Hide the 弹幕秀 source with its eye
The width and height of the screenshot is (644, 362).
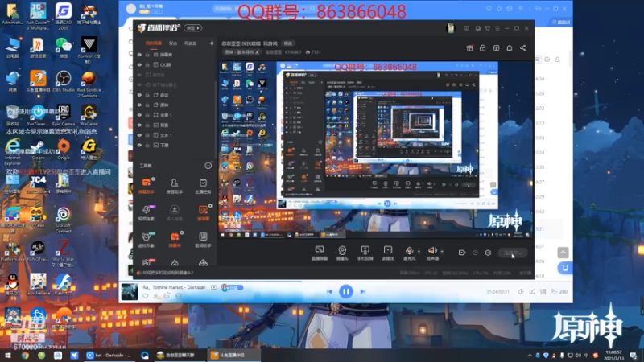tap(139, 55)
